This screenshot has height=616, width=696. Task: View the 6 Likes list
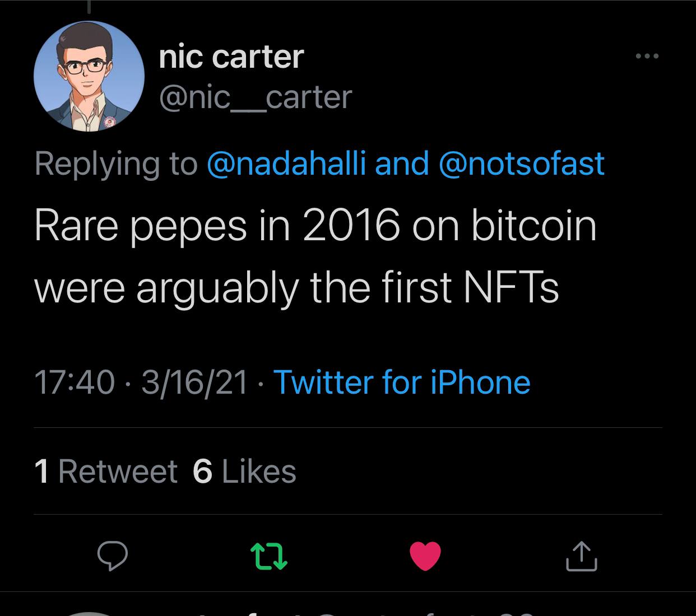[244, 471]
